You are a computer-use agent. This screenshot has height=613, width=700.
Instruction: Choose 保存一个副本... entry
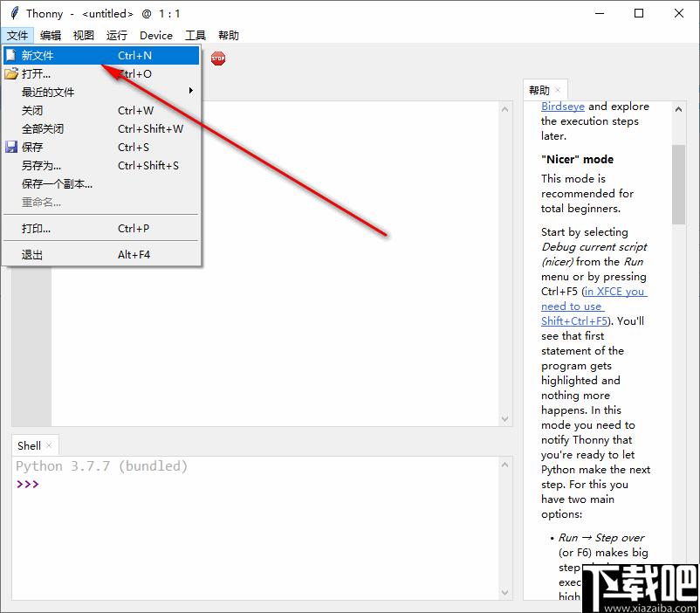click(101, 183)
